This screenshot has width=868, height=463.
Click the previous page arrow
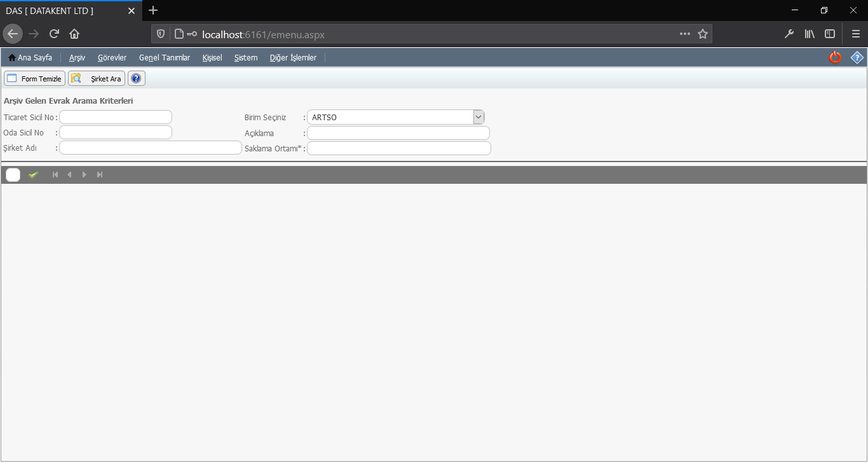[69, 175]
